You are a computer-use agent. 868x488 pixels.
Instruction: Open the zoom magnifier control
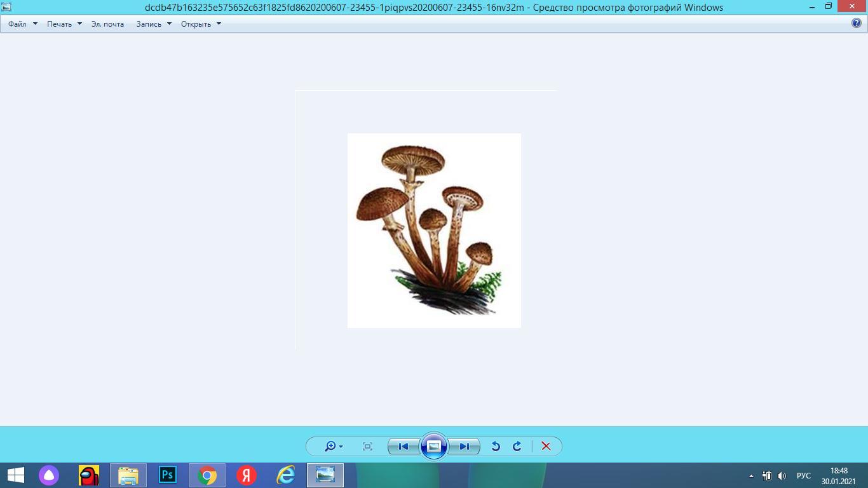coord(334,446)
